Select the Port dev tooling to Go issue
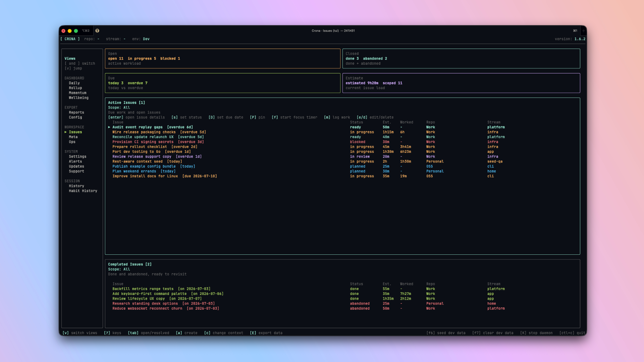Screen dimensions: 644x362 click(342, 152)
